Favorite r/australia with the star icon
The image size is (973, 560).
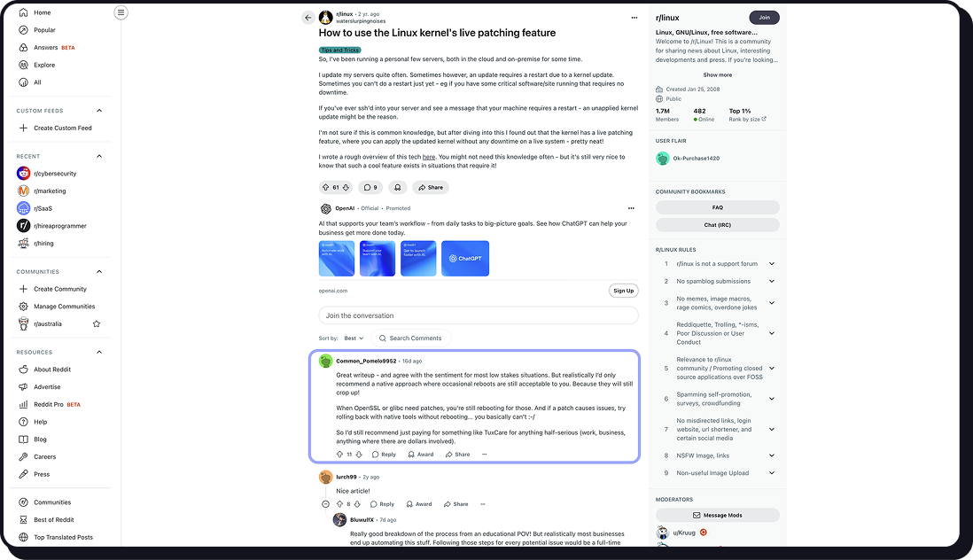tap(97, 323)
